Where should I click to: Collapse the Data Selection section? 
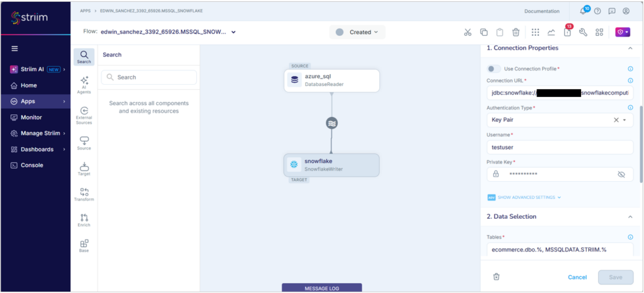[630, 217]
